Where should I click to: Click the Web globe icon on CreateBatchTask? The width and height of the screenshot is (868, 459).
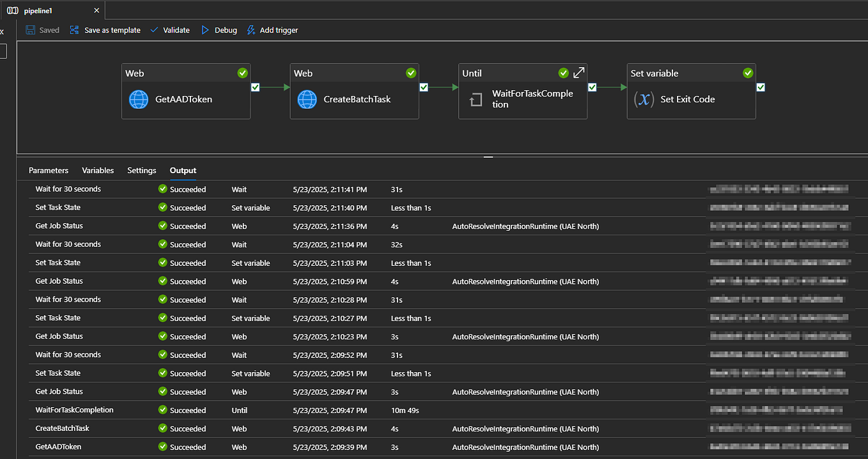point(307,100)
